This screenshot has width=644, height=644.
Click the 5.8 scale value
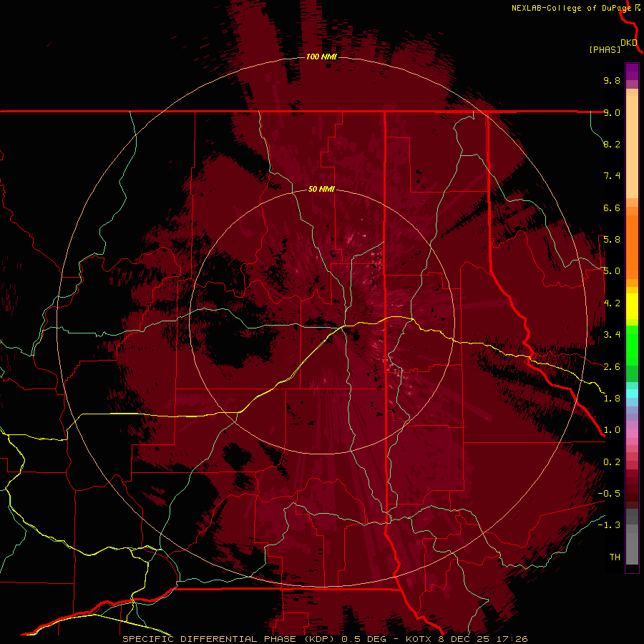pos(612,240)
